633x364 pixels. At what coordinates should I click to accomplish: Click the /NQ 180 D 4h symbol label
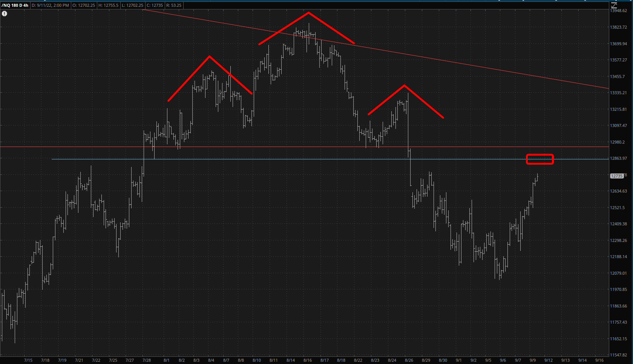coord(15,5)
